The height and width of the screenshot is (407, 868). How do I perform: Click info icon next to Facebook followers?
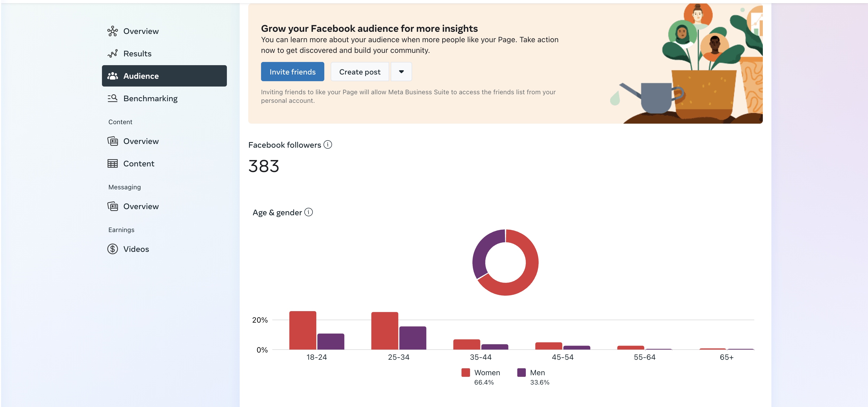328,145
